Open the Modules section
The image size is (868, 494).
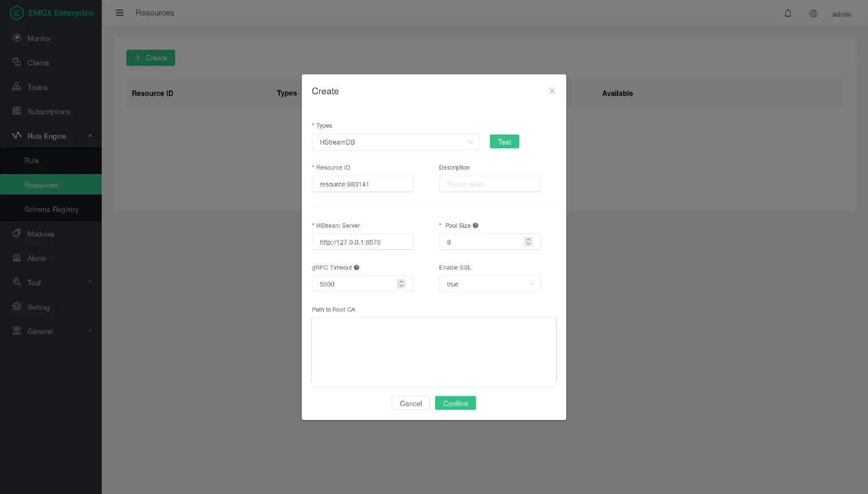pos(41,233)
